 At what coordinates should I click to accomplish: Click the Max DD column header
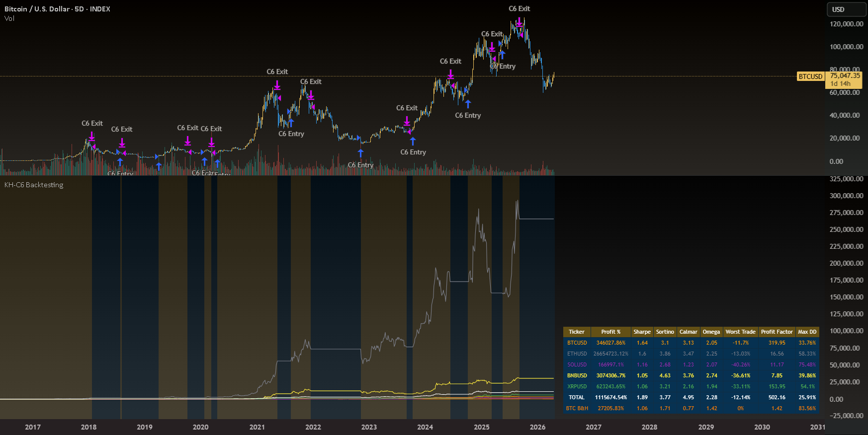pyautogui.click(x=807, y=332)
